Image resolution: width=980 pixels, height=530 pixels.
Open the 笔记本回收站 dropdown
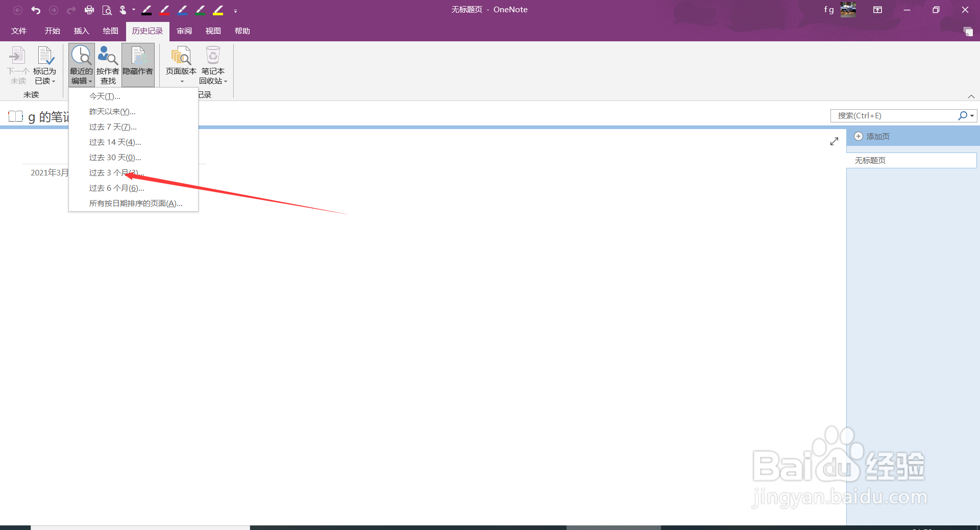click(213, 65)
